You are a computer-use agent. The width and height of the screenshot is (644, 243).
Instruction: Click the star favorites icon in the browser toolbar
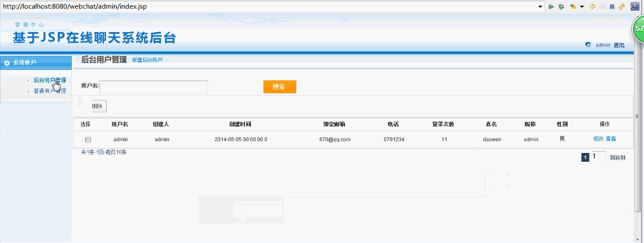(573, 6)
